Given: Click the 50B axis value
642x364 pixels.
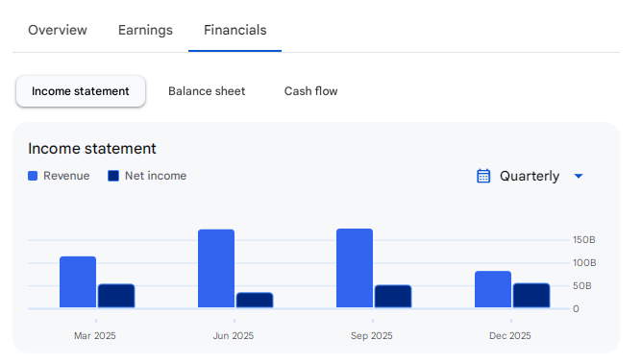Looking at the screenshot, I should pyautogui.click(x=582, y=286).
